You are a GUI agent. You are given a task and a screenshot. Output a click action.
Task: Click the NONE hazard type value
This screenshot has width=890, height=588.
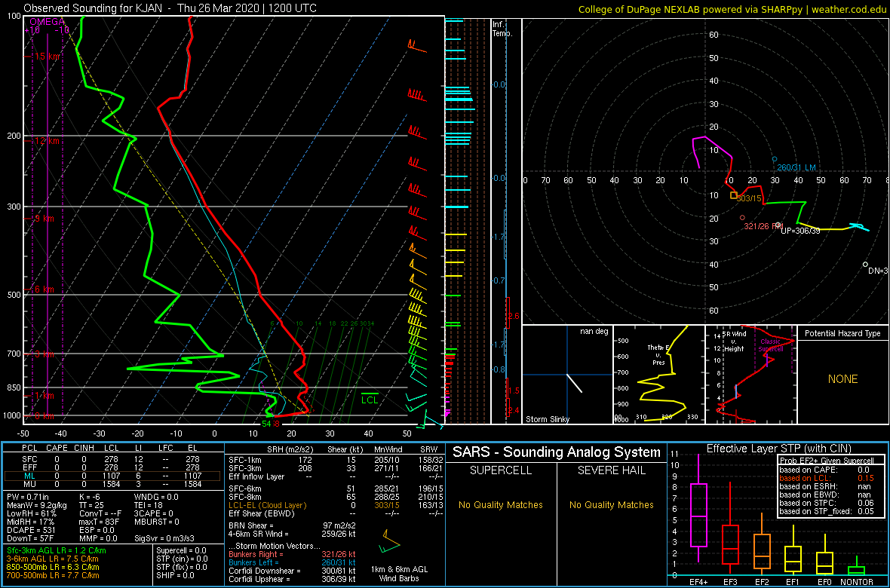(x=842, y=379)
